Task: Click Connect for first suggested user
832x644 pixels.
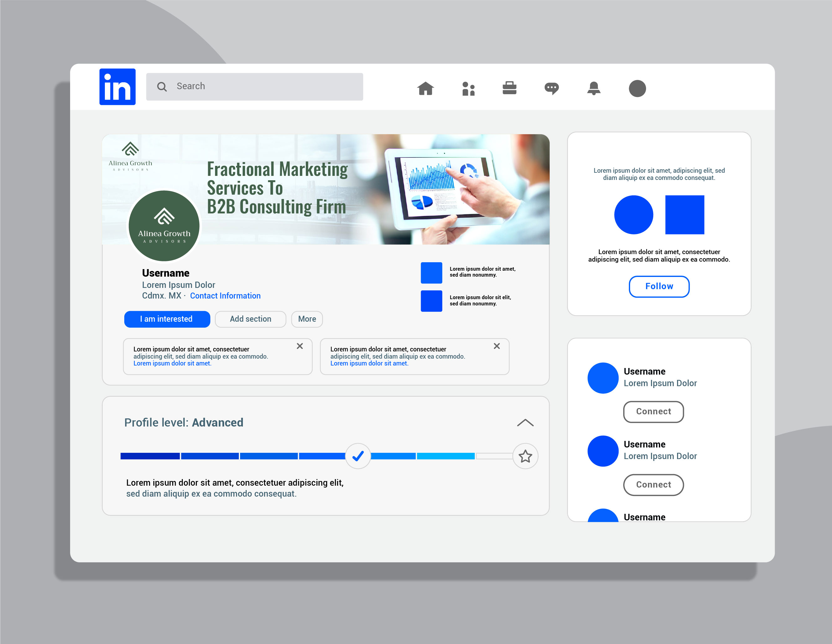Action: pos(653,412)
